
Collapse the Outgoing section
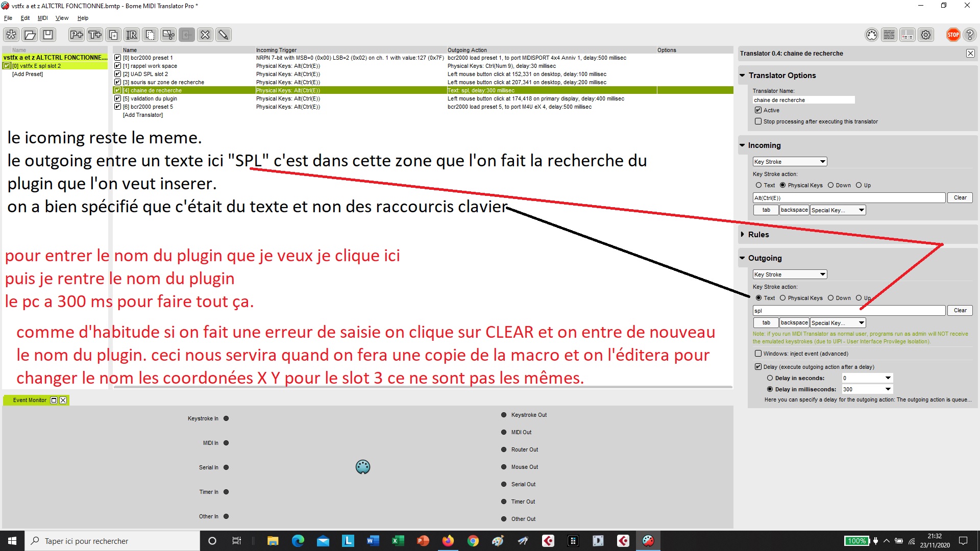(743, 258)
